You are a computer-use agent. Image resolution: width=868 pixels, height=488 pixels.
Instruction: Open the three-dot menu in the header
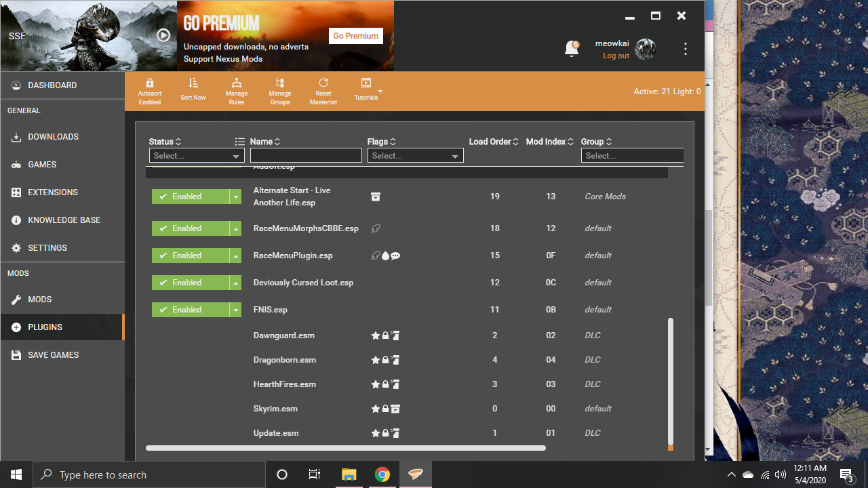(x=686, y=49)
